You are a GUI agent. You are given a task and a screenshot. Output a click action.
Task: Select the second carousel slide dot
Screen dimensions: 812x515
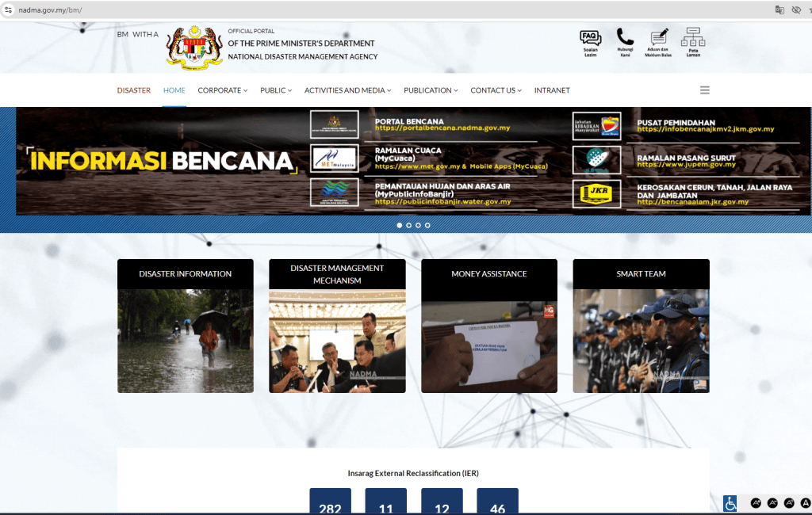(408, 225)
